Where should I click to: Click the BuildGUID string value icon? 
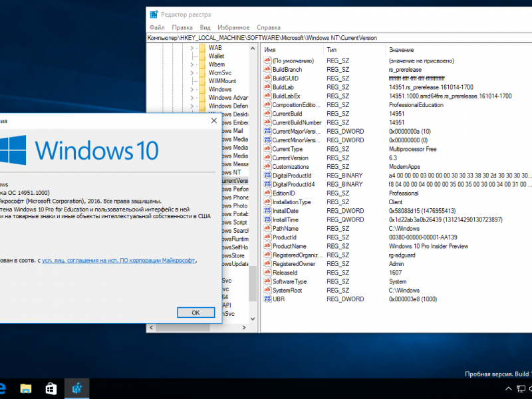267,78
